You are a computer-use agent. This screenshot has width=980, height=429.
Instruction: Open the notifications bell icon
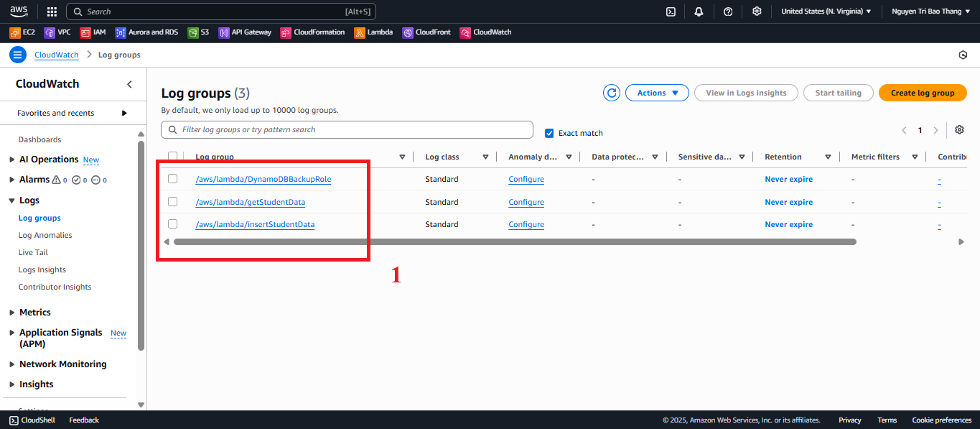[x=699, y=11]
